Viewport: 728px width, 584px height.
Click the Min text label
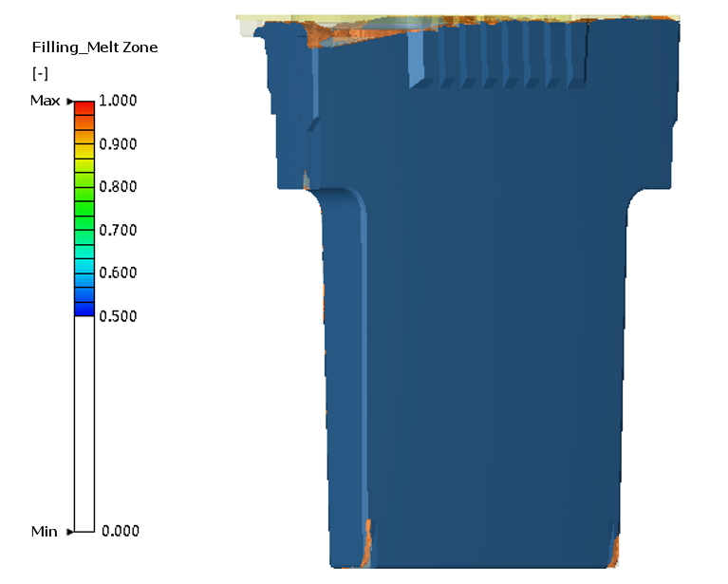click(x=44, y=531)
